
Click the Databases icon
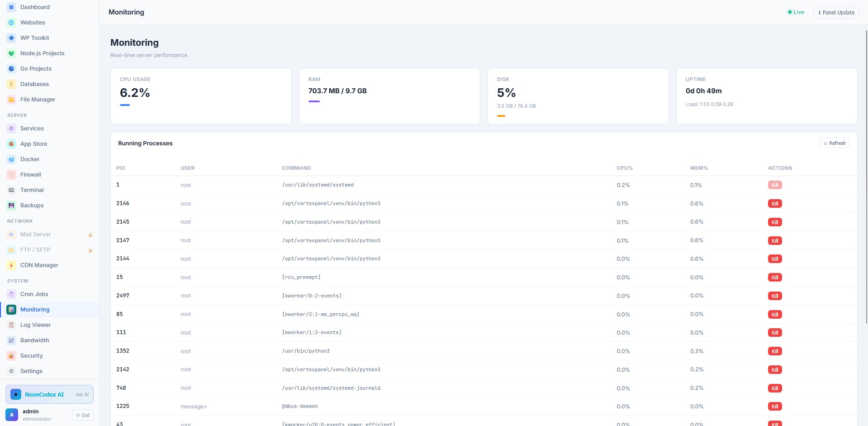[11, 84]
